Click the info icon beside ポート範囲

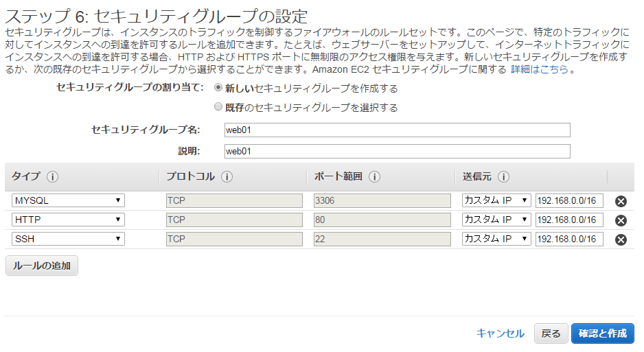click(x=374, y=176)
